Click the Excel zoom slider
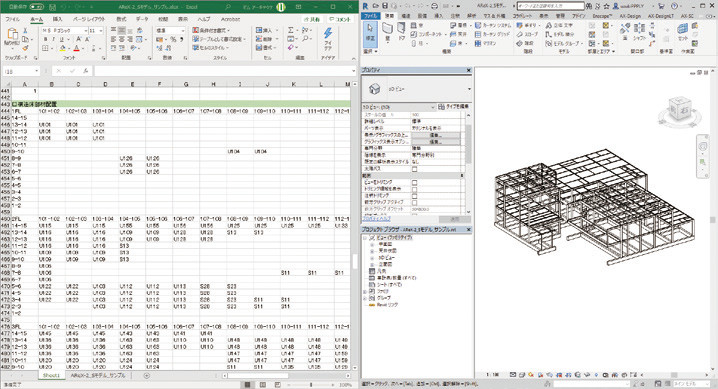Viewport: 718px width, 389px height. pyautogui.click(x=311, y=385)
